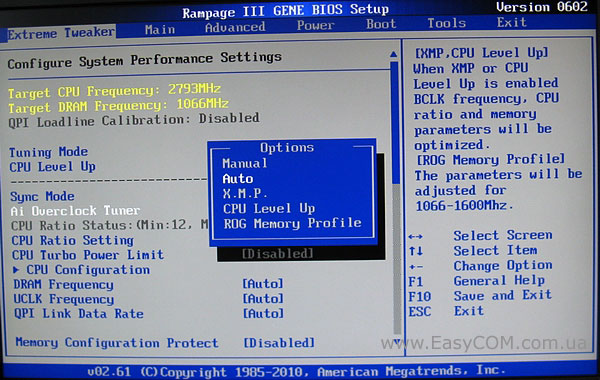Select ROG Memory Profile option
Screen dimensions: 600x380
click(x=292, y=223)
